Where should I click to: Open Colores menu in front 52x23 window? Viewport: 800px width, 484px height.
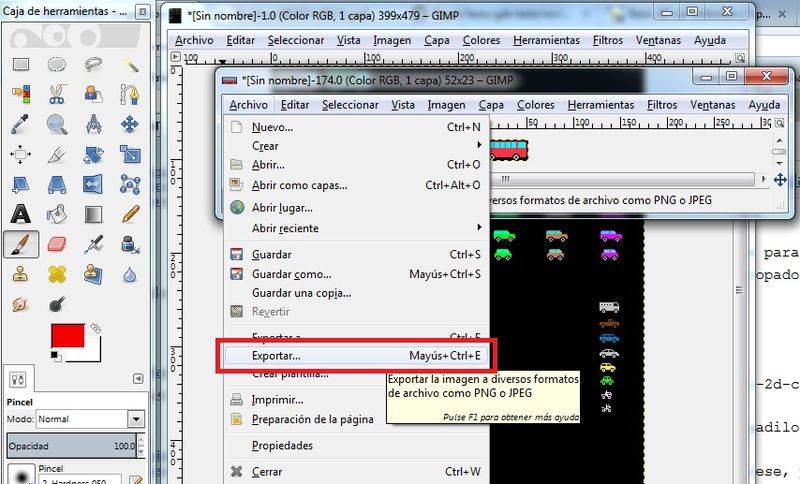click(535, 105)
